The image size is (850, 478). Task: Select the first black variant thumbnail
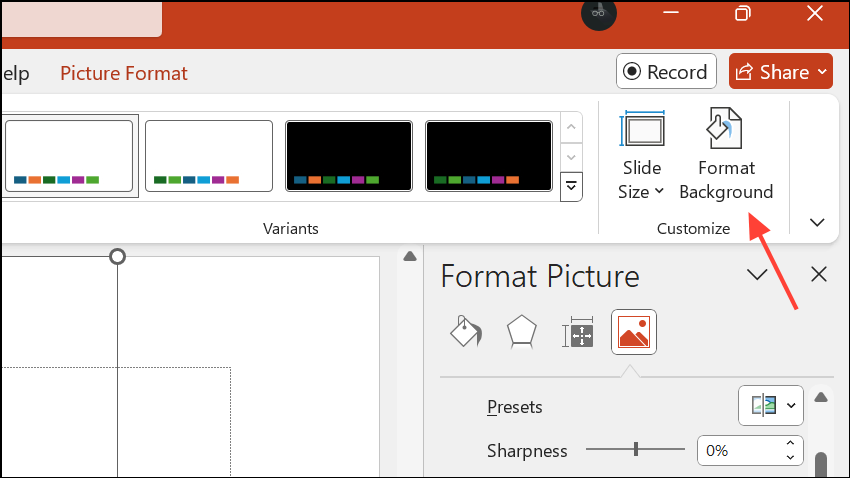point(349,155)
